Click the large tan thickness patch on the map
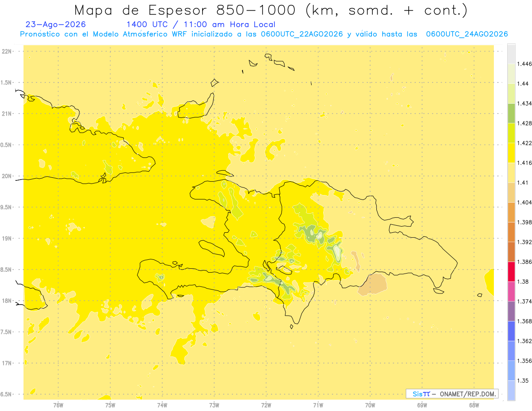Screen dimensions: 532x411 (x=373, y=285)
